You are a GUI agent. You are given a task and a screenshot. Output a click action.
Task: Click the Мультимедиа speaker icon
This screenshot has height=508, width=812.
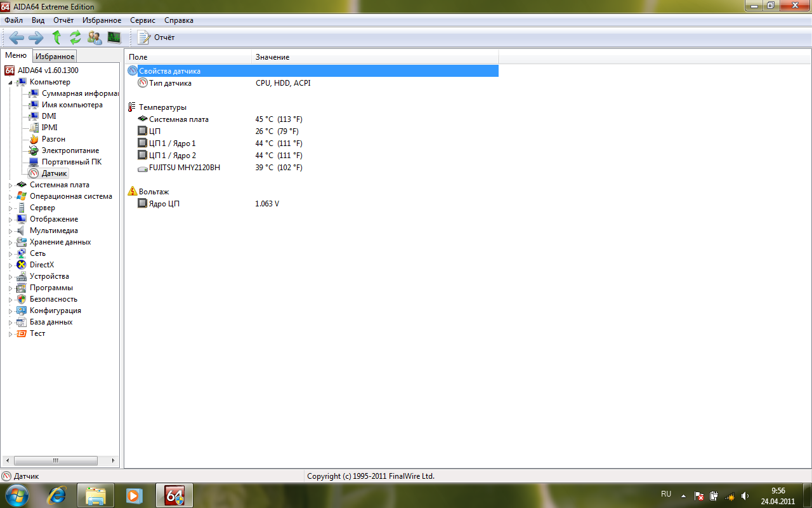tap(22, 231)
